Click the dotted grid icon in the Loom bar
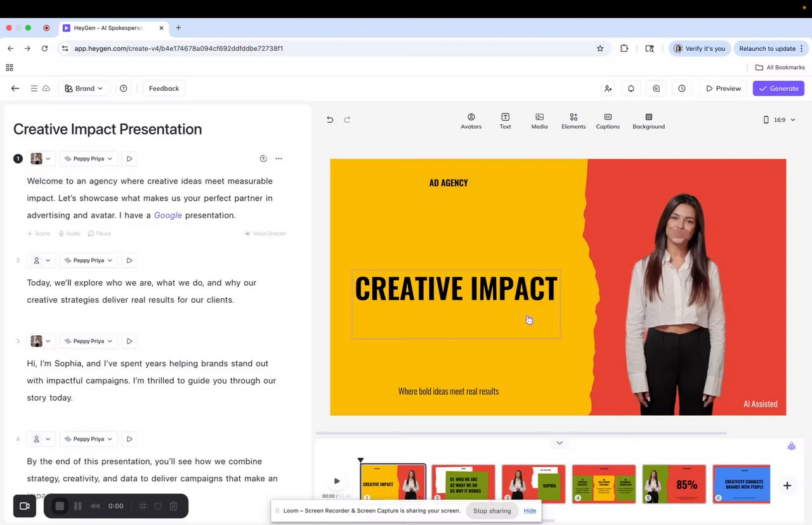 pyautogui.click(x=143, y=506)
